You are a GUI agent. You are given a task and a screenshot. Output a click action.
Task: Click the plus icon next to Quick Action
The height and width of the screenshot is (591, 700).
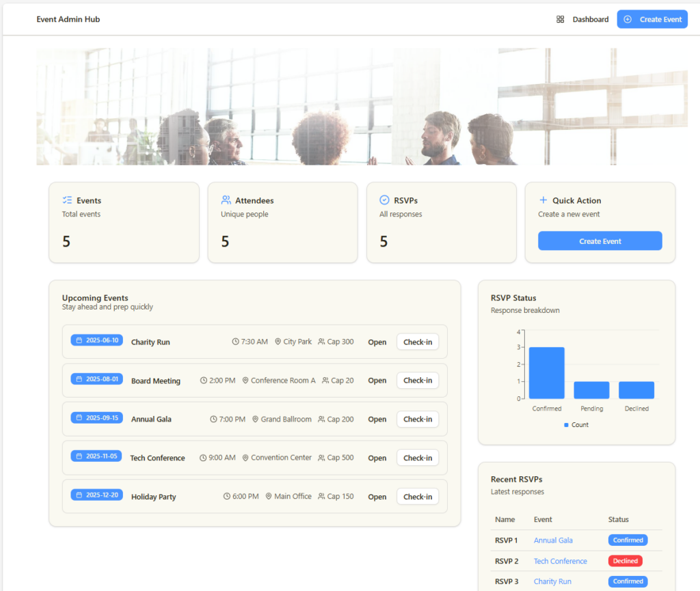[543, 200]
